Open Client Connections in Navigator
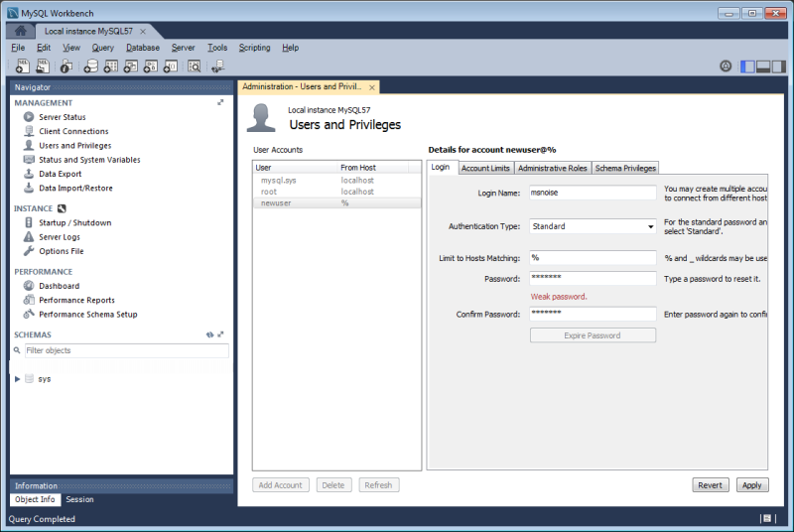Viewport: 794px width, 532px height. (x=73, y=131)
